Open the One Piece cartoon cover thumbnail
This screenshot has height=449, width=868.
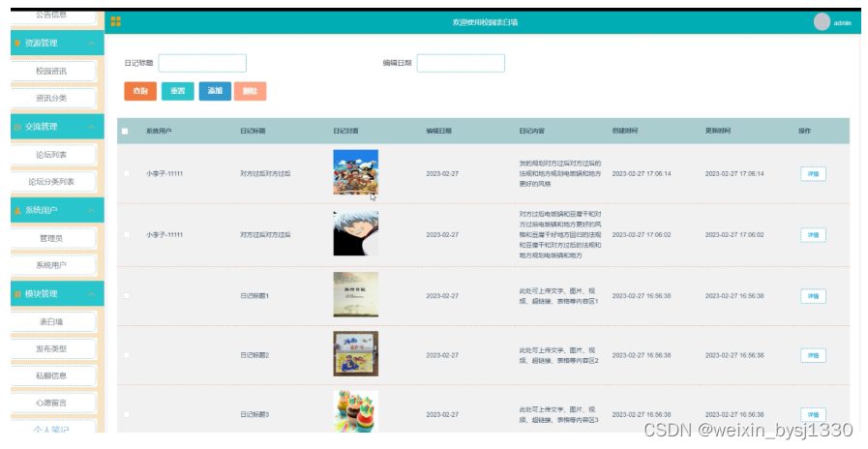click(x=355, y=172)
